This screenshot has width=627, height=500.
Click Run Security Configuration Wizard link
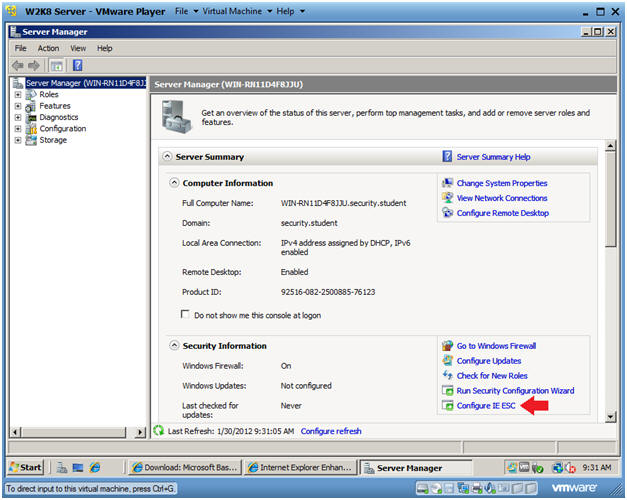coord(515,390)
